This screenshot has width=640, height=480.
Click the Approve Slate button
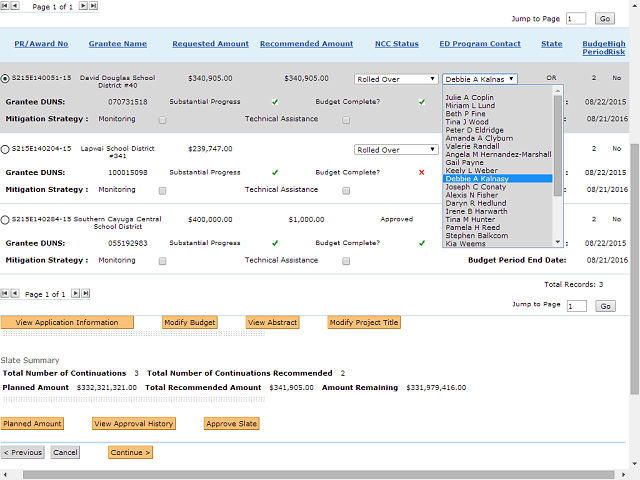tap(231, 424)
